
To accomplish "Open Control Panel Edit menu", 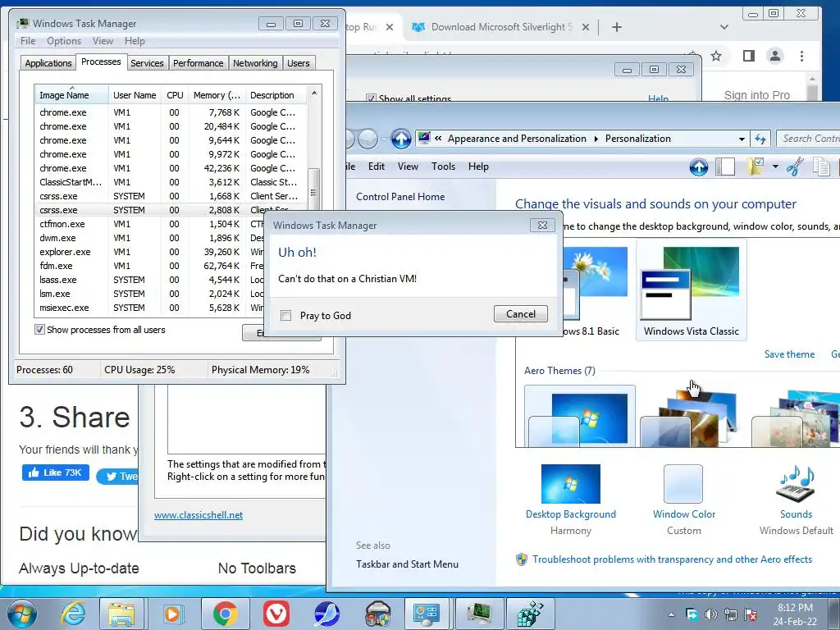I will [x=376, y=167].
